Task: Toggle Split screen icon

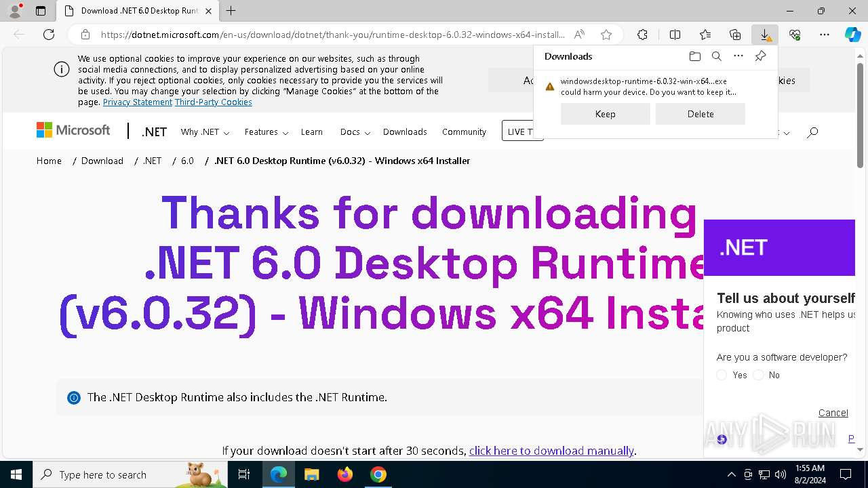Action: (x=675, y=35)
